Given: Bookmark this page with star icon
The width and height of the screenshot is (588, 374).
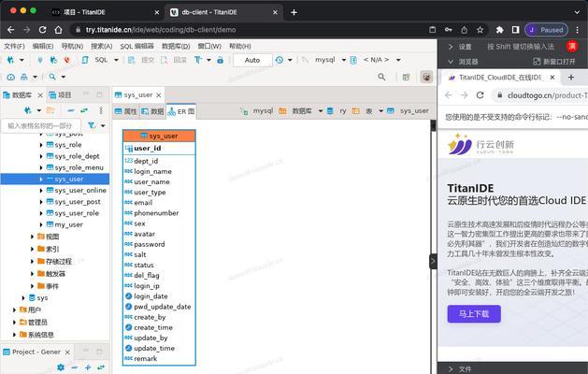Looking at the screenshot, I should coord(480,30).
